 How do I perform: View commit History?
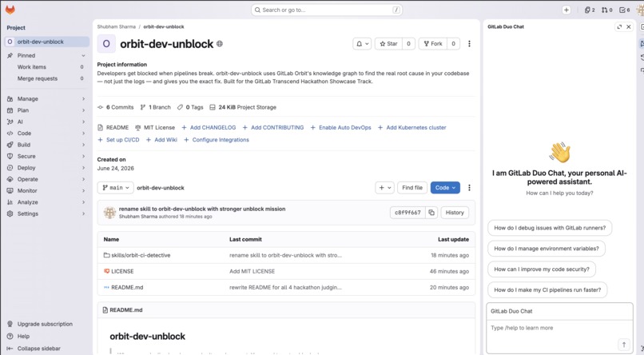click(x=455, y=213)
